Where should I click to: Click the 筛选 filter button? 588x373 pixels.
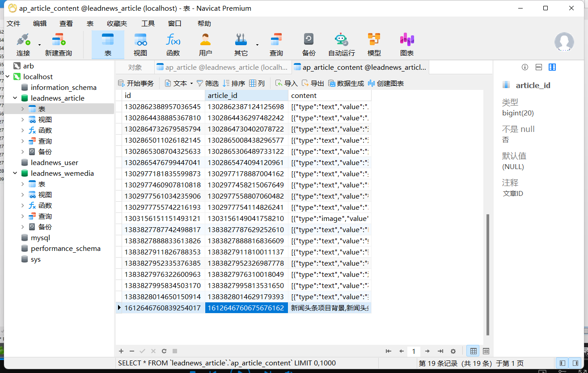pyautogui.click(x=207, y=83)
